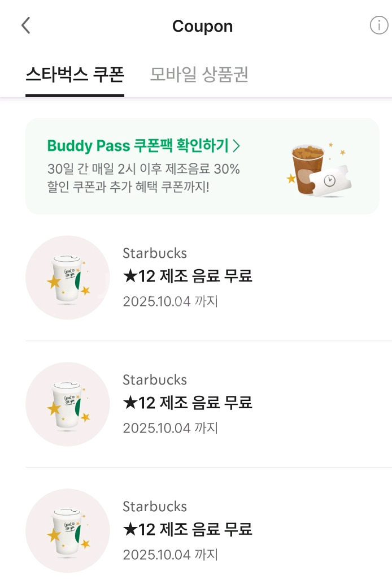Tap first coupon's 2025.10.04 까지 date

171,301
